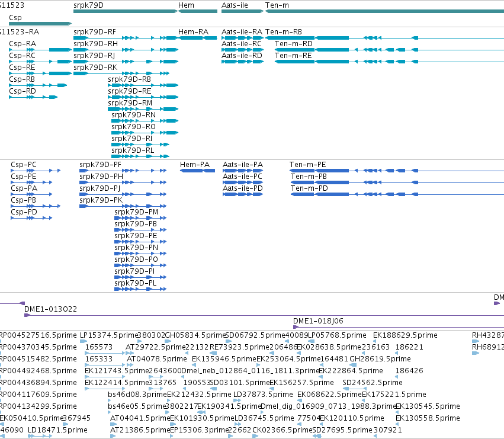
Task: Select transcript Csp-RB
Action: [x=38, y=85]
